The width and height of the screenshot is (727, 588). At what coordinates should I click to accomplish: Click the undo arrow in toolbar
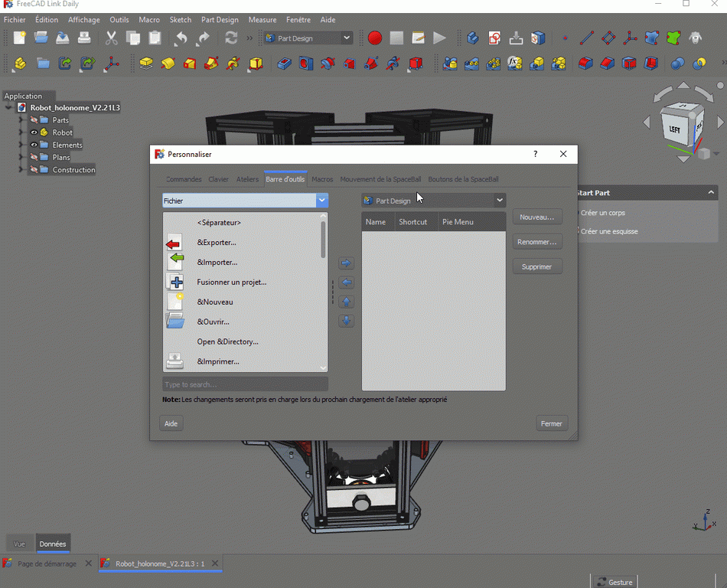coord(181,38)
